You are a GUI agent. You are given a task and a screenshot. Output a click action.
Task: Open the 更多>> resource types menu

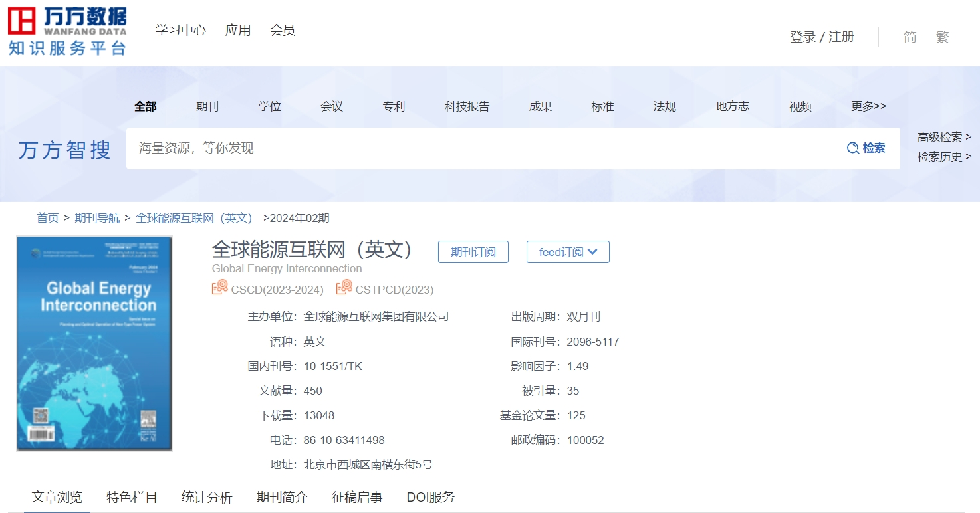coord(868,106)
